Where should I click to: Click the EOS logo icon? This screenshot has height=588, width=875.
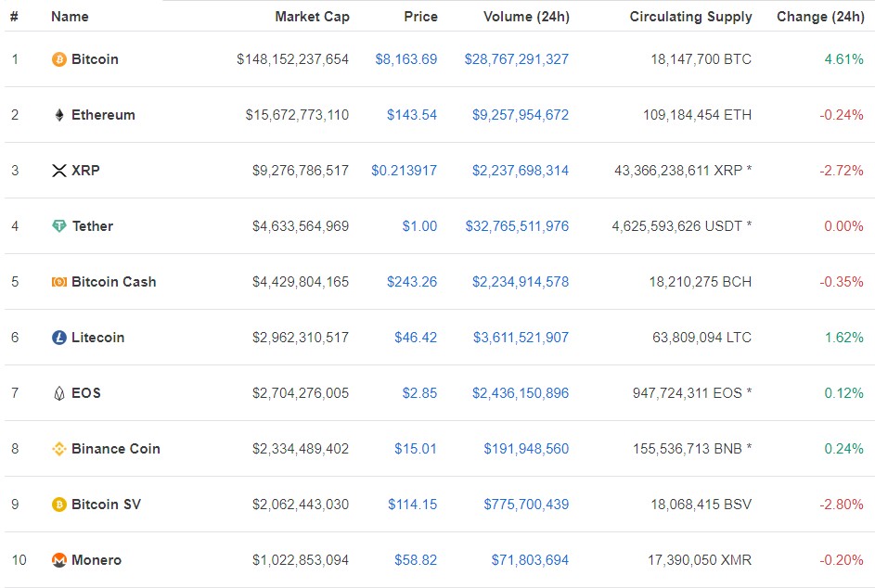tap(59, 393)
